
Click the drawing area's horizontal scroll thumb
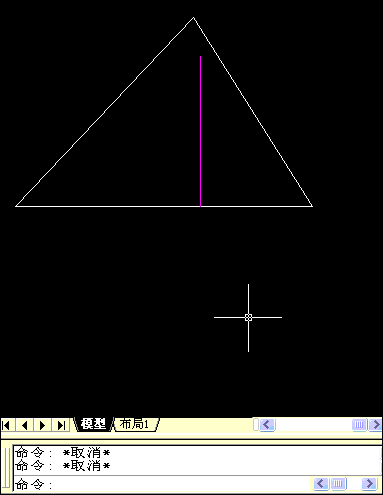tap(359, 425)
